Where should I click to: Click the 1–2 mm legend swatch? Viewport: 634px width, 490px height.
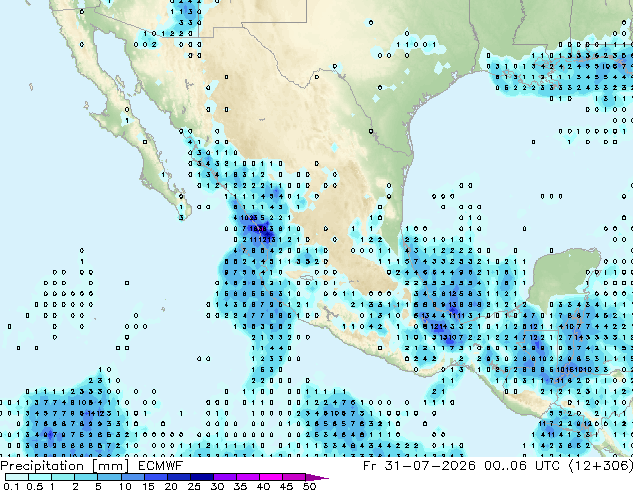pos(63,477)
